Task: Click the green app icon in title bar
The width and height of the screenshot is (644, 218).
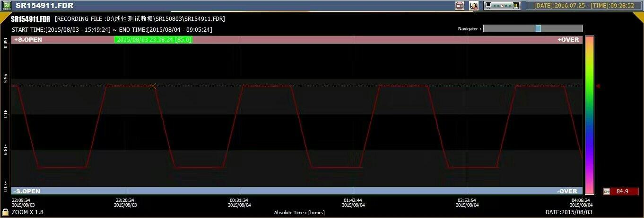Action: tap(7, 6)
